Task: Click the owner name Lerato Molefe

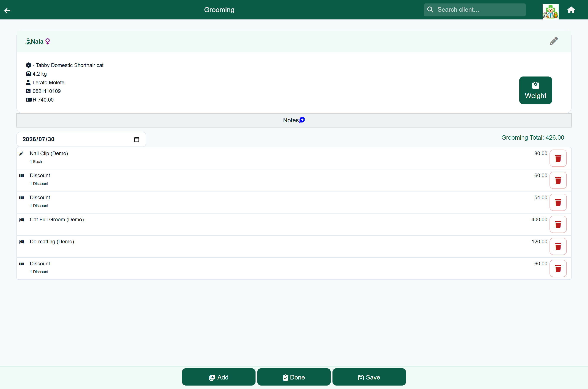Action: point(48,83)
